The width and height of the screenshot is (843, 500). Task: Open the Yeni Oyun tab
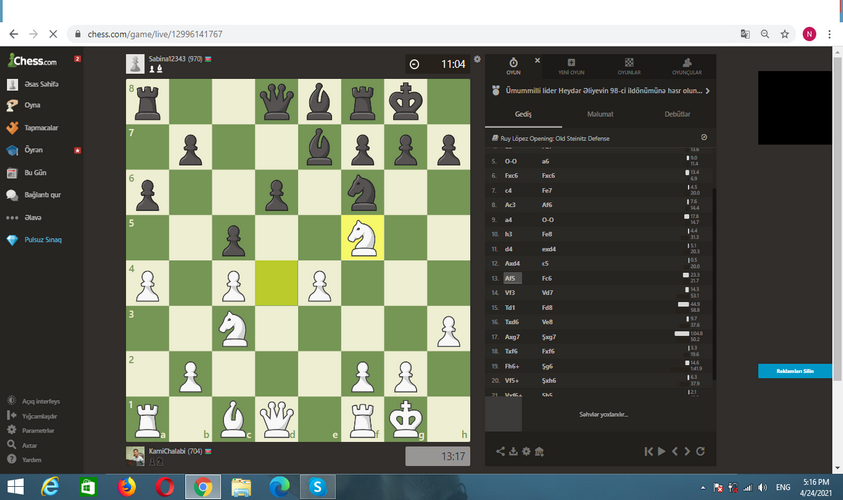(x=571, y=66)
